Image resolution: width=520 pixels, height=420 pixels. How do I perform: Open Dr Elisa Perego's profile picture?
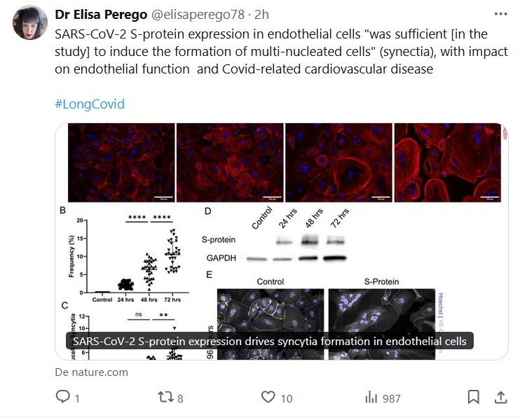pos(28,25)
